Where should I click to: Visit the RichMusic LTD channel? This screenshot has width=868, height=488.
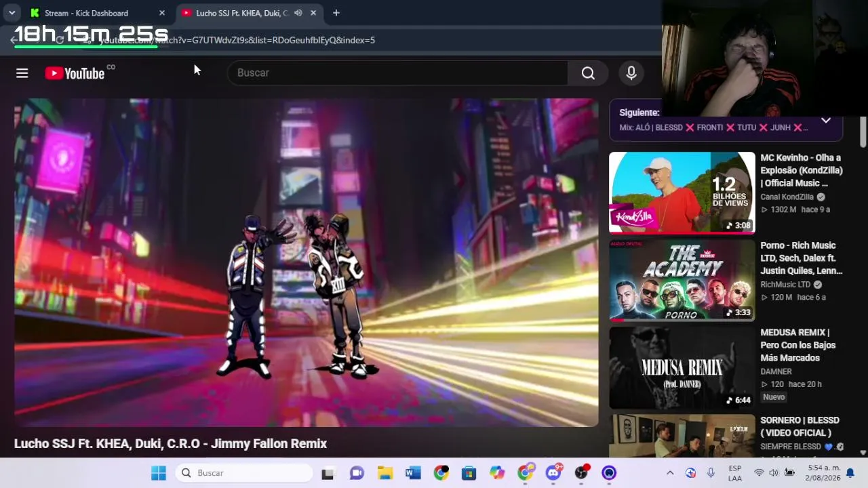pyautogui.click(x=785, y=285)
